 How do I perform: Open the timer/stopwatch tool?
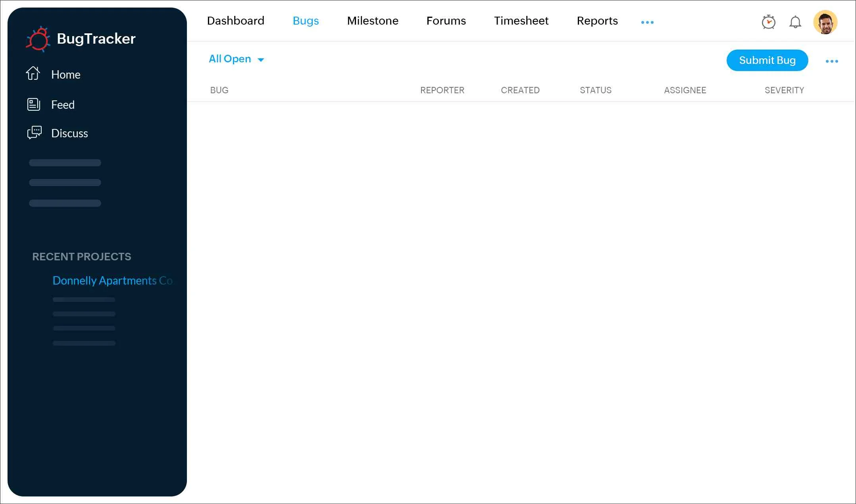coord(768,22)
